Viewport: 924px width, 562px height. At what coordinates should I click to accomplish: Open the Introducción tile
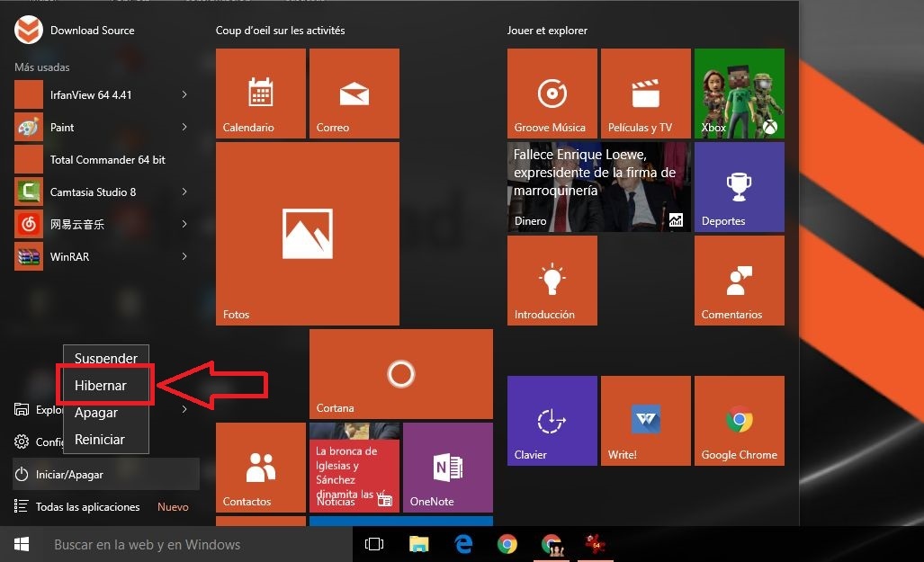552,281
